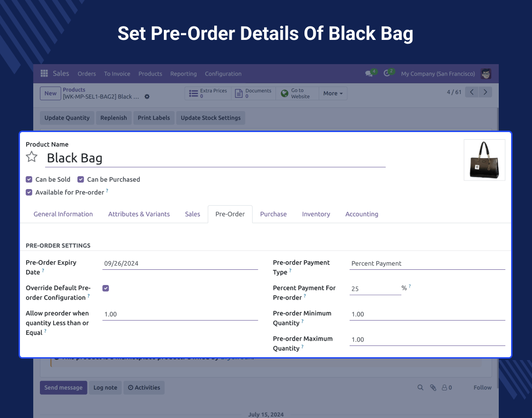
Task: Click the user avatar in the top bar
Action: 486,74
